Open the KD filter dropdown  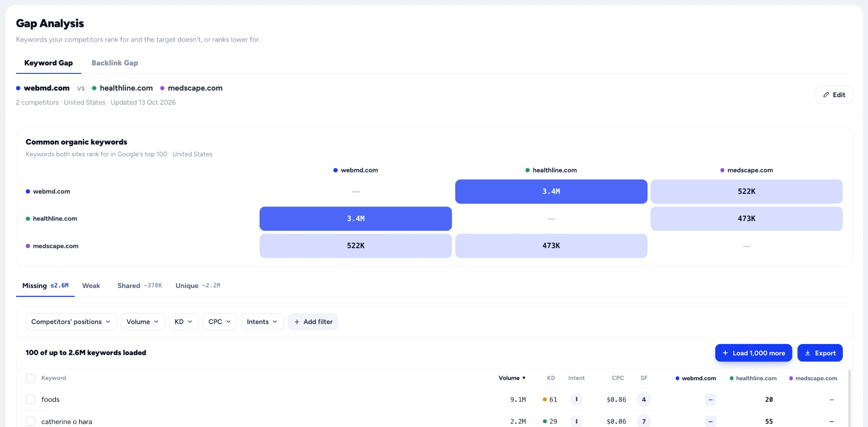184,322
